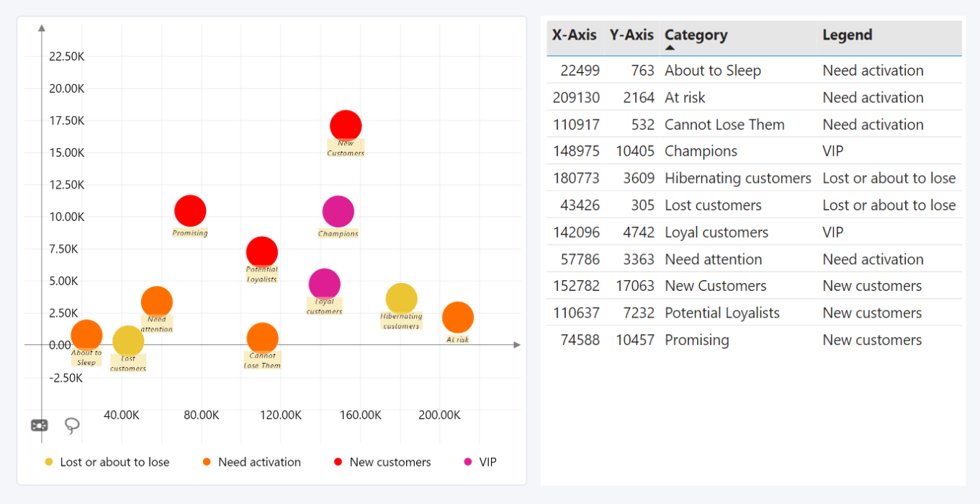Click the Legend column header
The image size is (980, 504).
[x=847, y=35]
